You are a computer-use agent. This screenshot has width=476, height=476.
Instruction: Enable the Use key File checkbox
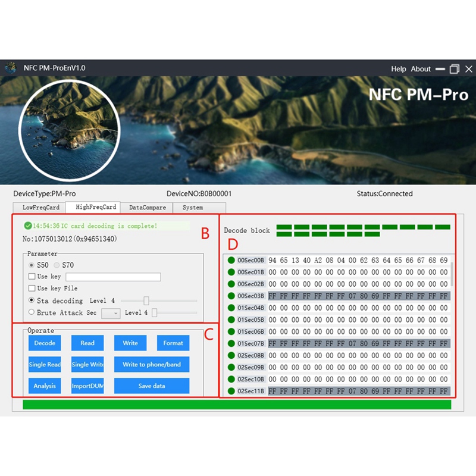point(32,288)
